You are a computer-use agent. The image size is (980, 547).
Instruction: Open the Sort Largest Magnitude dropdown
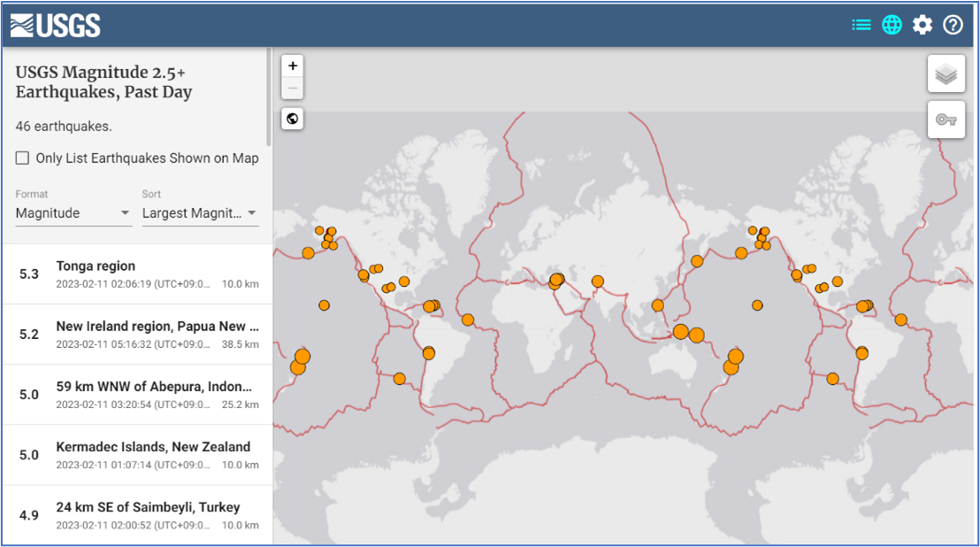coord(200,213)
